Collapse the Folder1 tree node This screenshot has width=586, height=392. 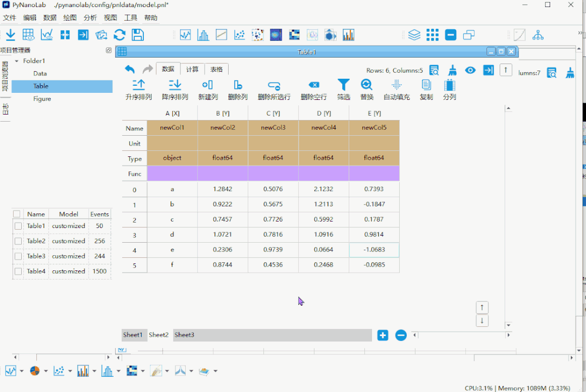pyautogui.click(x=16, y=61)
